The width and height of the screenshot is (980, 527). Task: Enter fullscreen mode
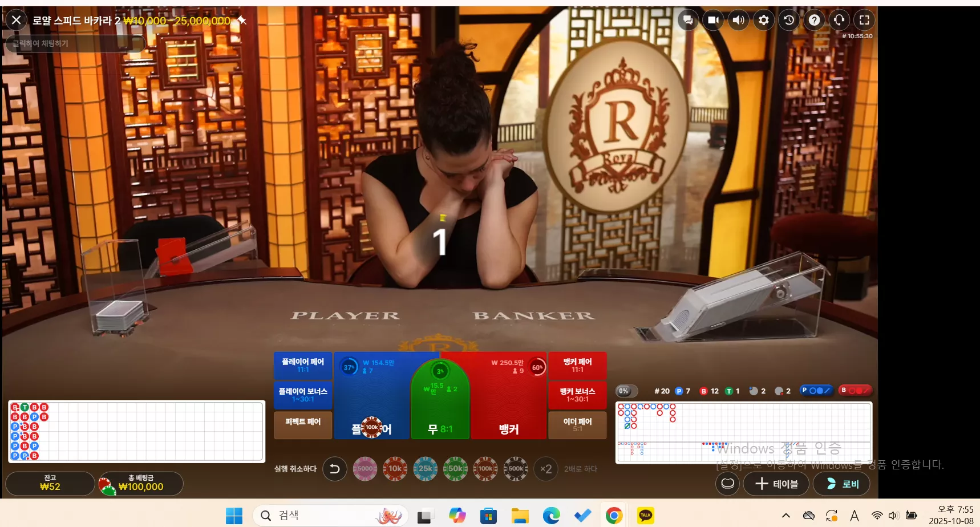pos(864,20)
